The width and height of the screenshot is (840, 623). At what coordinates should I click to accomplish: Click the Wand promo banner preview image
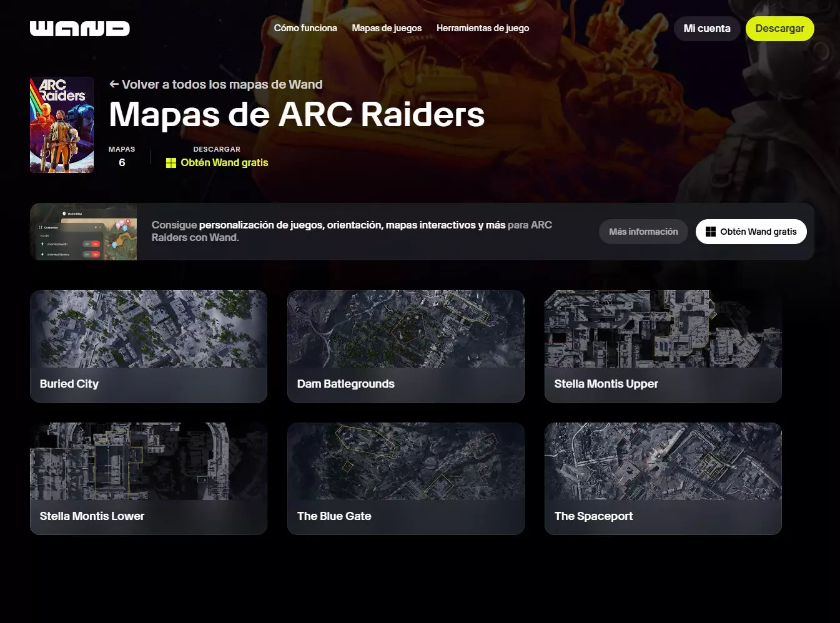[x=84, y=232]
